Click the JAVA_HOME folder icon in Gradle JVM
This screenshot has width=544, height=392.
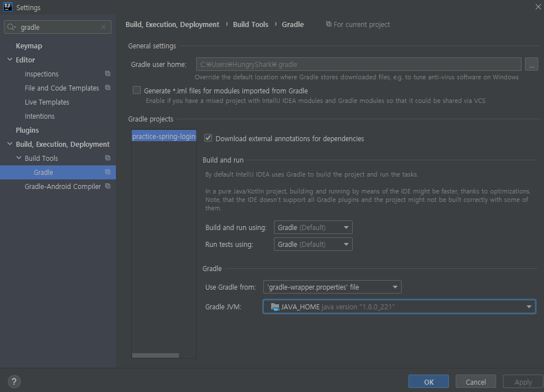(x=275, y=307)
